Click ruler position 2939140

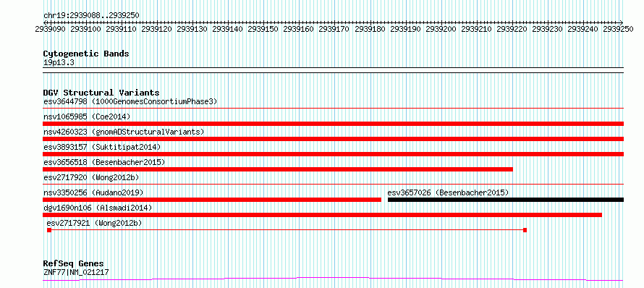(228, 29)
